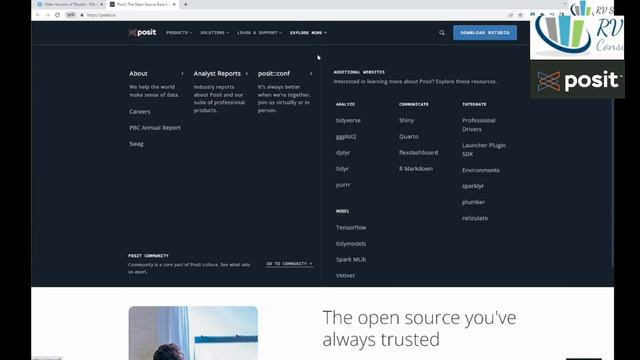Screen dimensions: 640x360
Task: Open the Environments link
Action: click(480, 170)
